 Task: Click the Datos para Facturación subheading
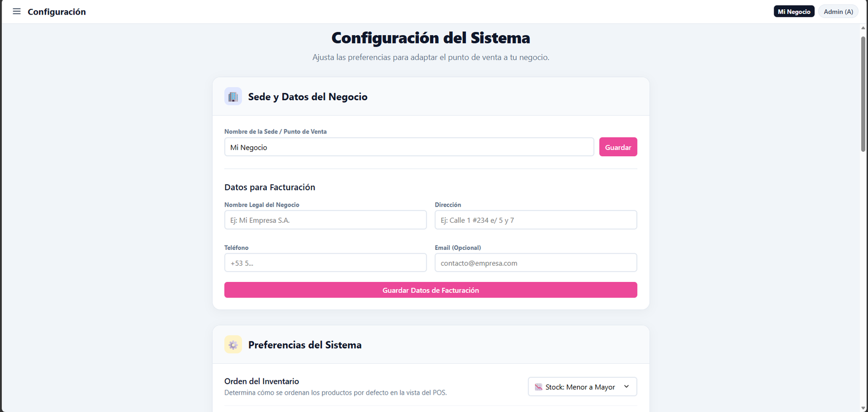[270, 187]
